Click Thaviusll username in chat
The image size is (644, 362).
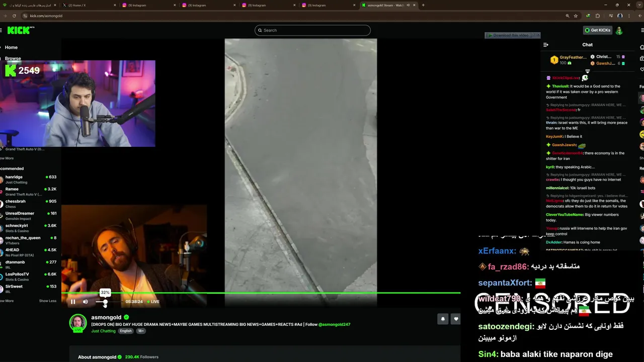559,86
